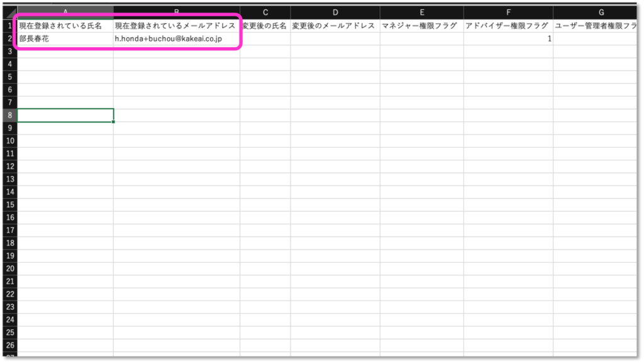Image resolution: width=644 pixels, height=364 pixels.
Task: Select row 23 header
Action: [10, 307]
